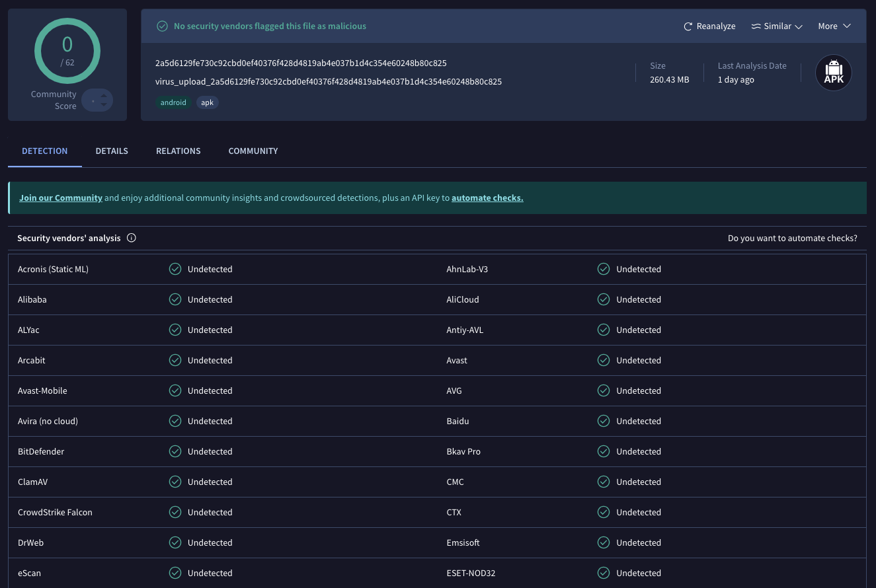Click the checkmark icon next to 'No security vendors flagged'
This screenshot has width=876, height=588.
click(x=162, y=26)
